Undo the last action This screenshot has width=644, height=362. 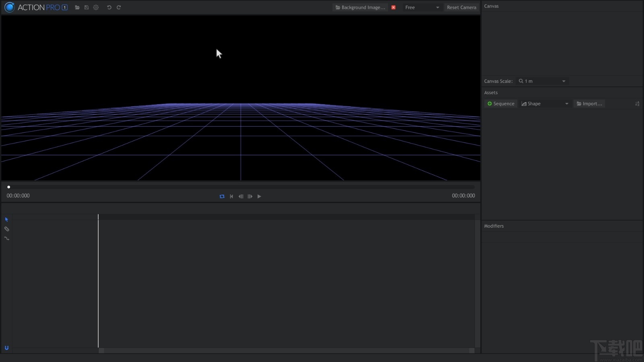109,7
